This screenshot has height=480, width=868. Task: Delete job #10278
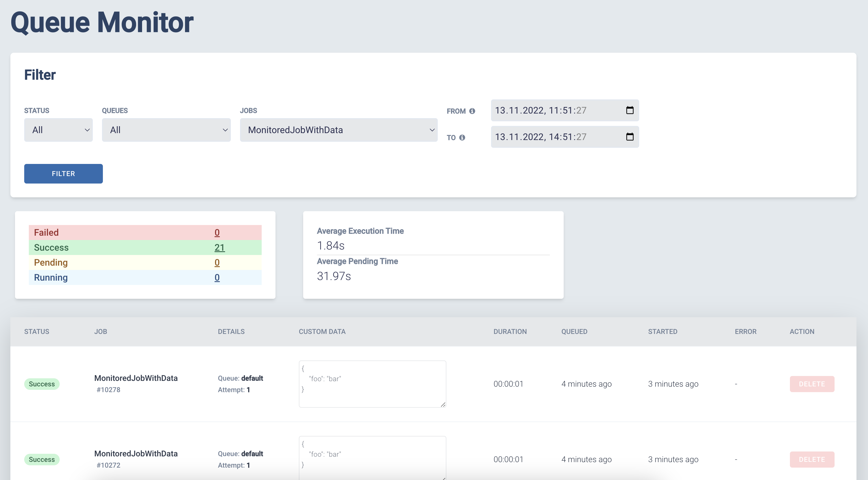[x=812, y=384]
